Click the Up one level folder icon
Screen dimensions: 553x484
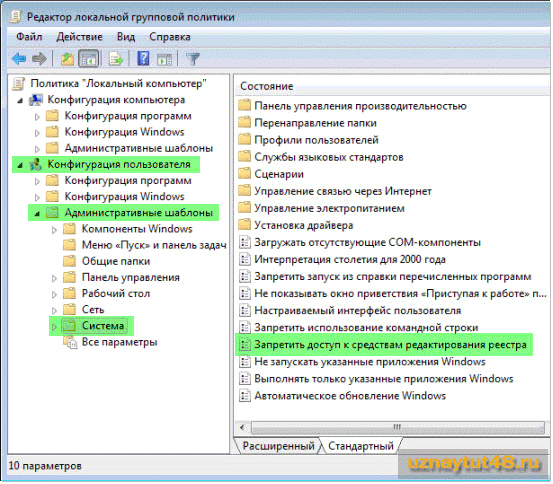tap(67, 59)
